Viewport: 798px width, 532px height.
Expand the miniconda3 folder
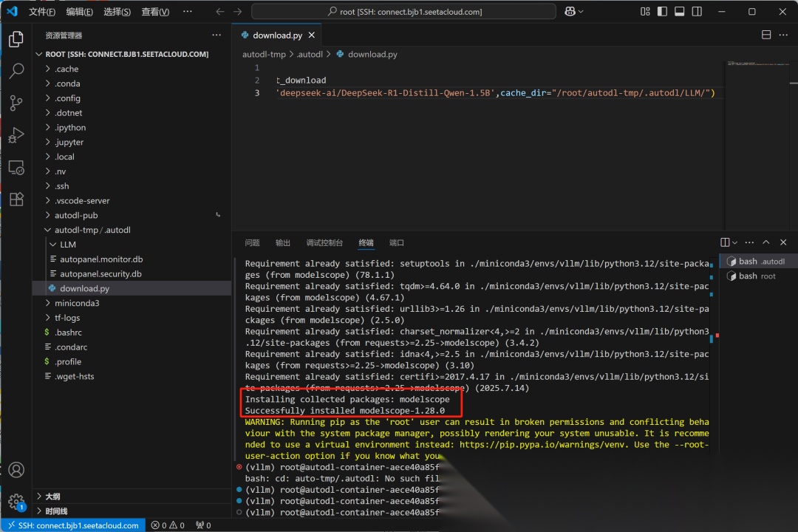pyautogui.click(x=132, y=303)
